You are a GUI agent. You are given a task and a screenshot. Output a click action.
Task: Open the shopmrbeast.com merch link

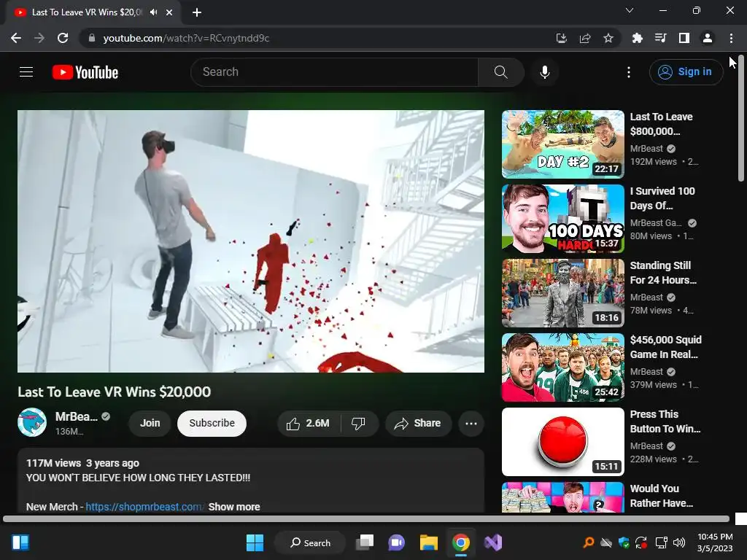coord(144,507)
